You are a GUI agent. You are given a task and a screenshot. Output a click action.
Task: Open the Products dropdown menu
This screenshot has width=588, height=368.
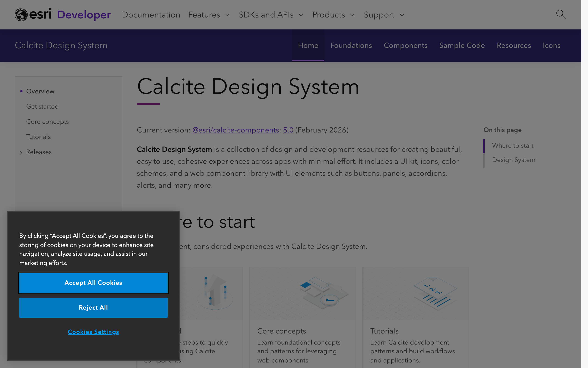point(333,15)
